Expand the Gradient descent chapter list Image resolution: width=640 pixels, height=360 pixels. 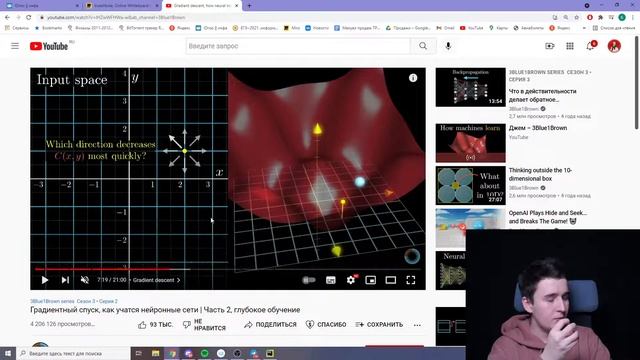coord(156,280)
